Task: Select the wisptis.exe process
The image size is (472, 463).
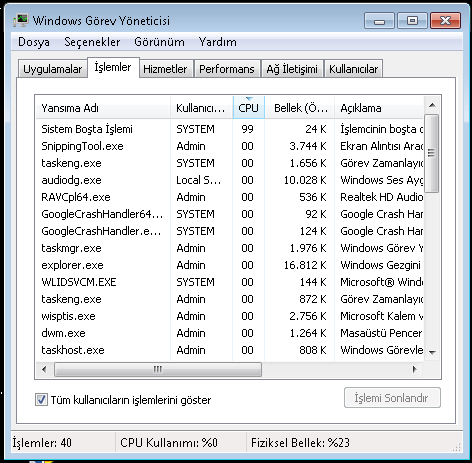Action: point(229,316)
